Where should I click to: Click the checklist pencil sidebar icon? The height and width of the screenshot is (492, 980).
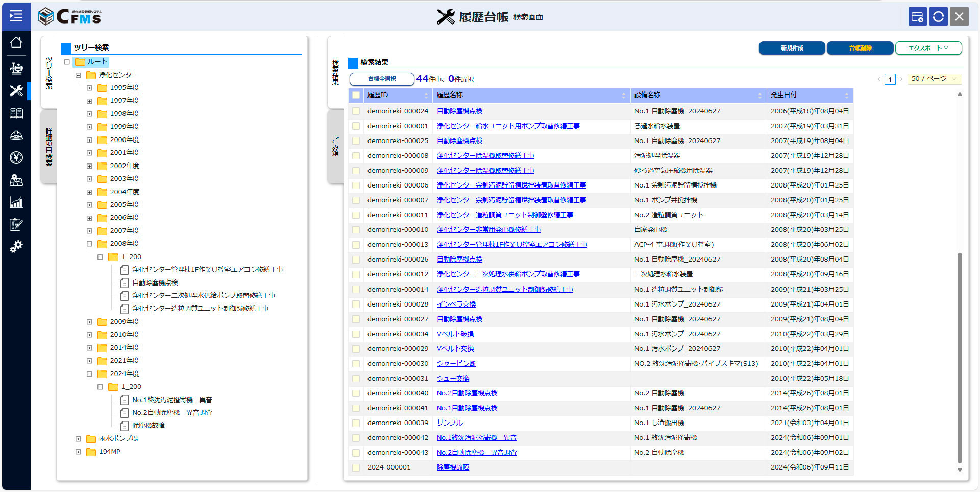click(x=16, y=225)
